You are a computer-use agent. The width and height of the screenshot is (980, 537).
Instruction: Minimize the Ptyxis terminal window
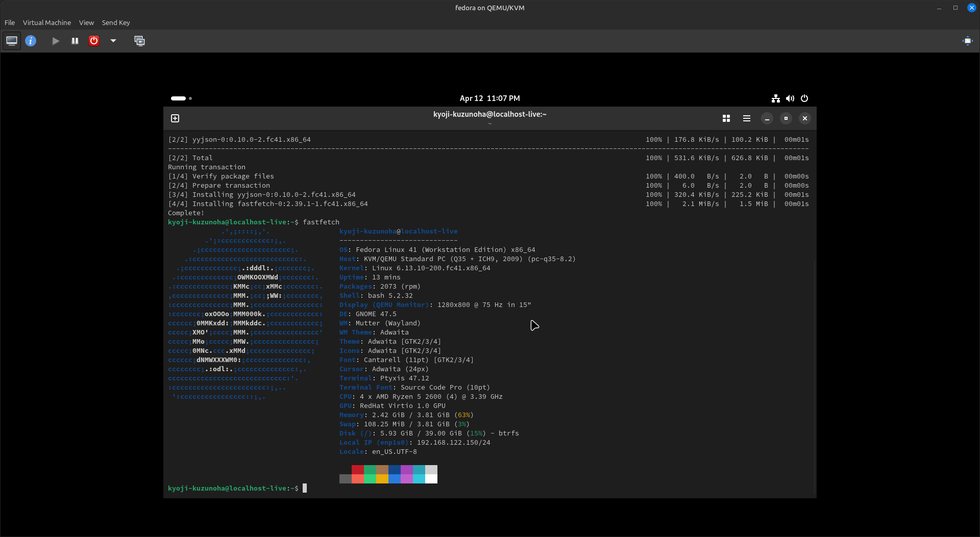click(767, 118)
